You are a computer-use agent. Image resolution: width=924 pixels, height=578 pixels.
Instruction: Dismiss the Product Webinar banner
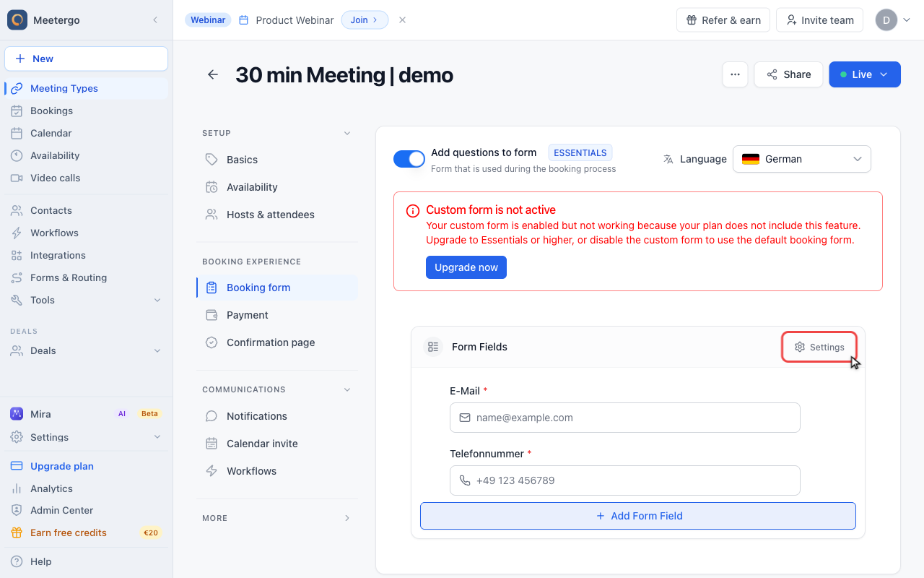point(403,20)
